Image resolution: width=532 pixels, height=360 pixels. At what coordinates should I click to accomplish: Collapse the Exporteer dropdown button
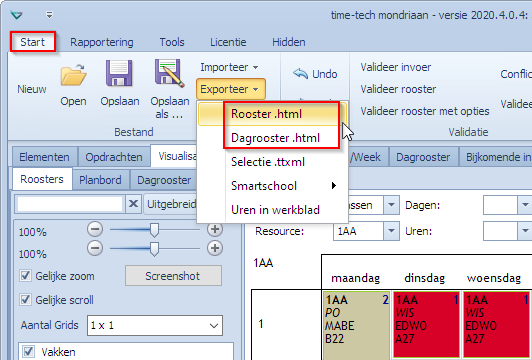(230, 89)
